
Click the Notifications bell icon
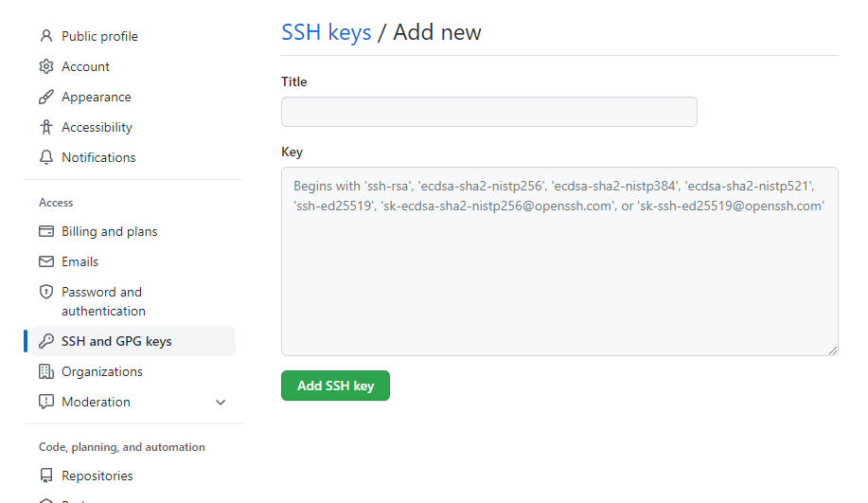point(46,157)
